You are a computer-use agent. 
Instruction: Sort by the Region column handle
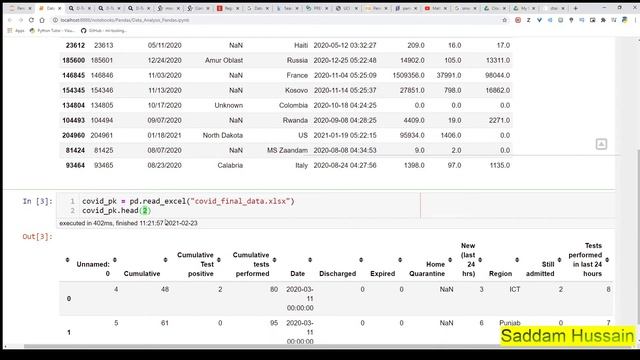(517, 260)
